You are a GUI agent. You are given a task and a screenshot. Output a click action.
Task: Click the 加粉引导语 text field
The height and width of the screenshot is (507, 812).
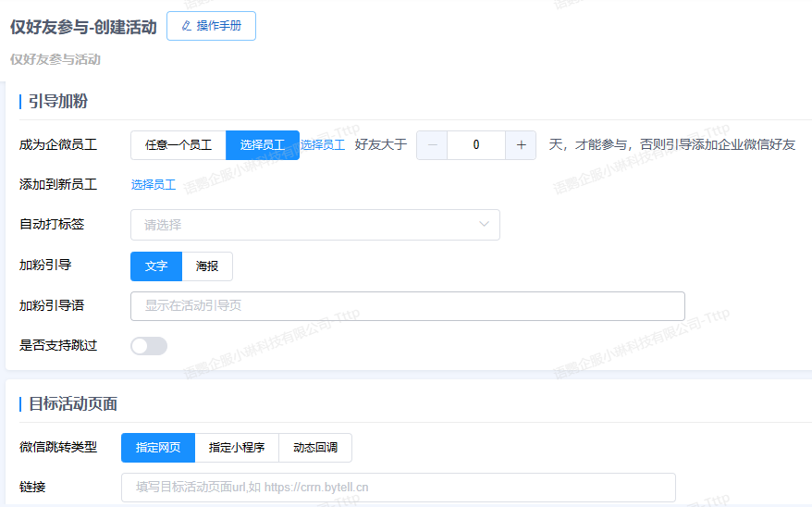(407, 306)
